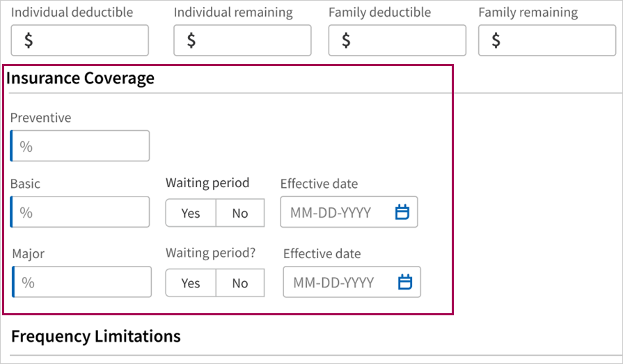
Task: Select the Family deductible input box
Action: coord(397,40)
